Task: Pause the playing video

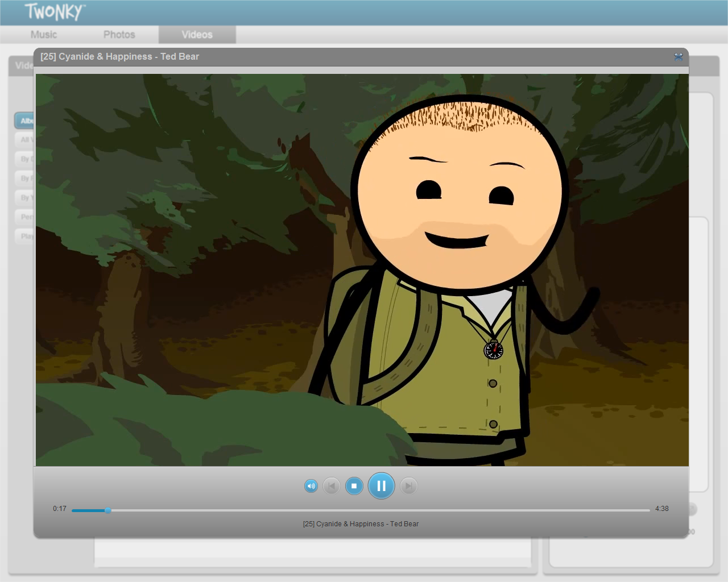Action: click(x=381, y=486)
